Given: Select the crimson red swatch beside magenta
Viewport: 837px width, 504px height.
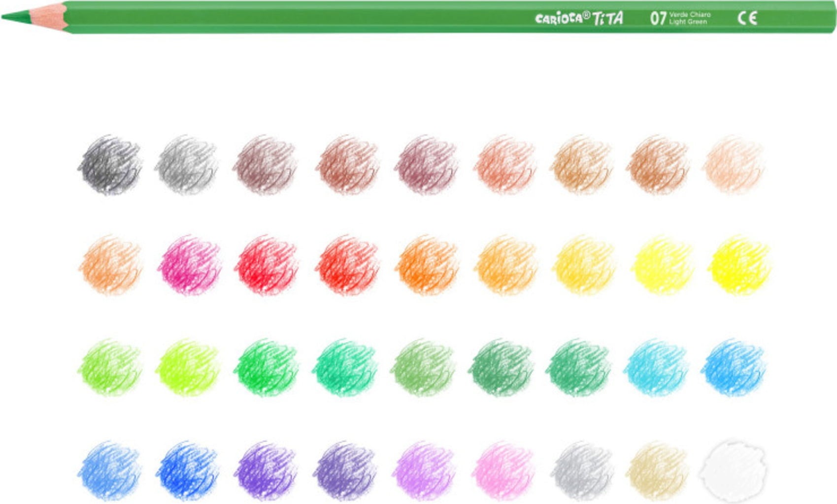Looking at the screenshot, I should [x=267, y=265].
